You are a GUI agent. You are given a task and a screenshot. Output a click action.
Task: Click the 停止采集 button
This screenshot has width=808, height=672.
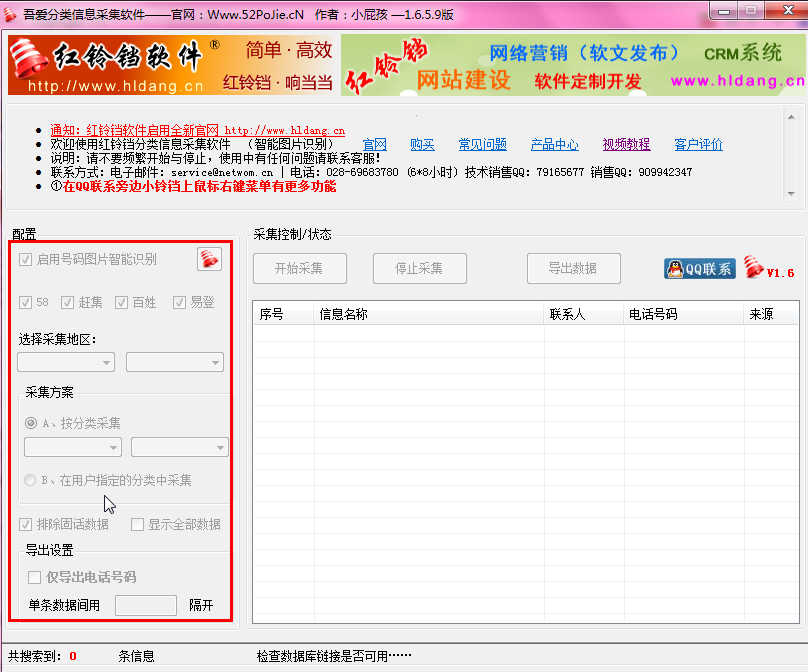tap(420, 268)
